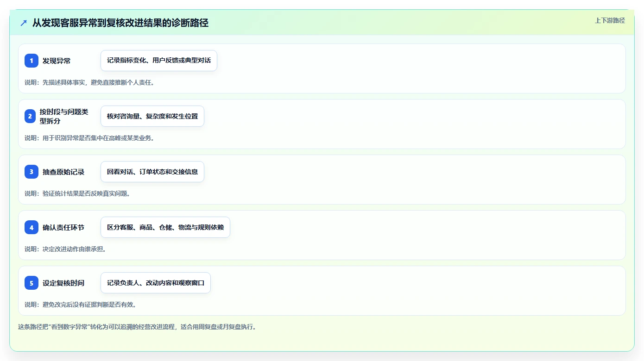Image resolution: width=644 pixels, height=361 pixels.
Task: Select the 确认责任环节 step title
Action: [x=63, y=227]
